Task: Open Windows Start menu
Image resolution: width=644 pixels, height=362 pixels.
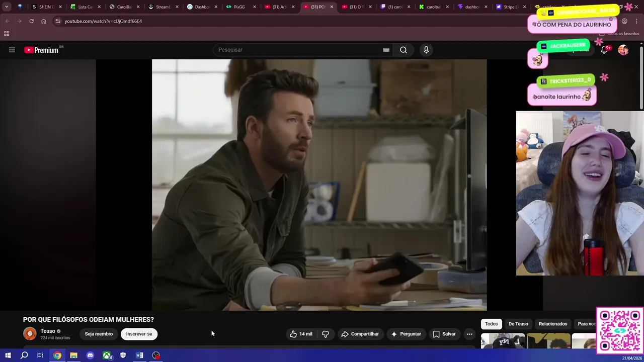Action: click(x=8, y=355)
